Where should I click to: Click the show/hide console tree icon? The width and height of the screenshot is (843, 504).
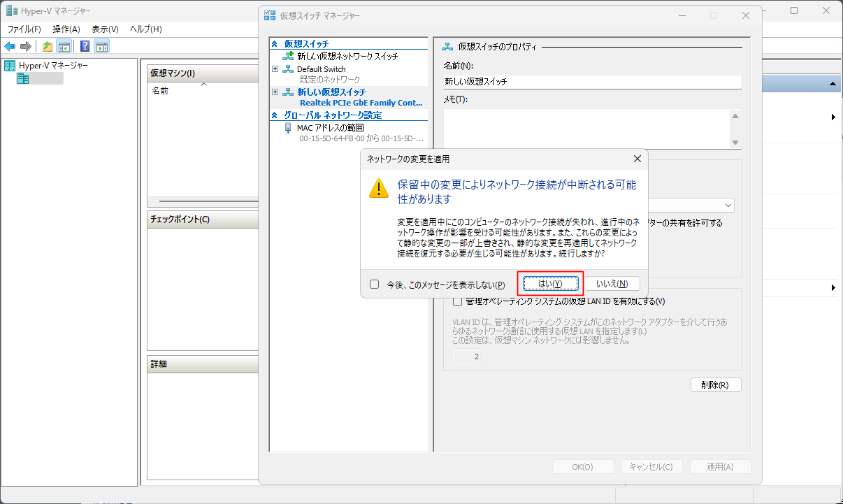64,47
